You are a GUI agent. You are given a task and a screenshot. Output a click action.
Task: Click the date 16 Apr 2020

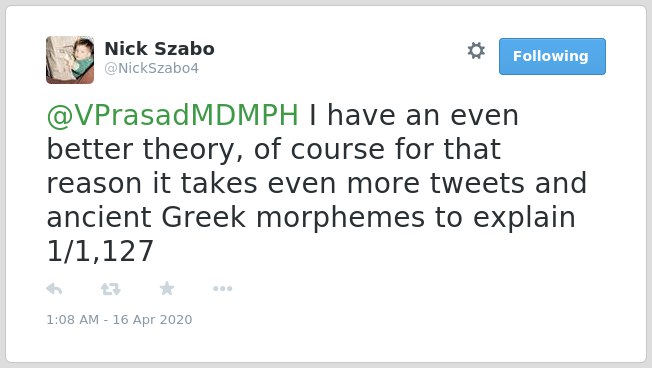click(x=152, y=319)
